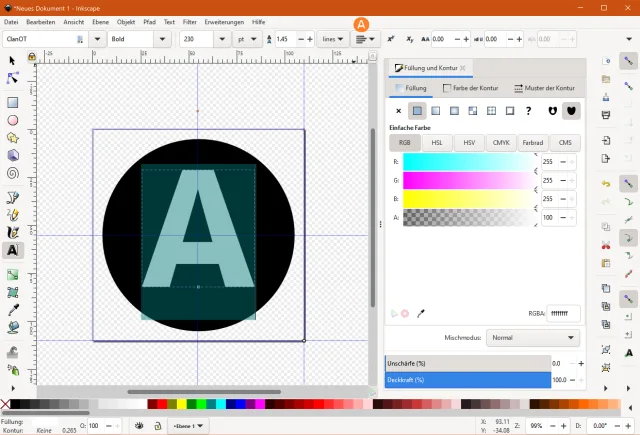Click the text alignment icon in toolbar

pos(362,39)
